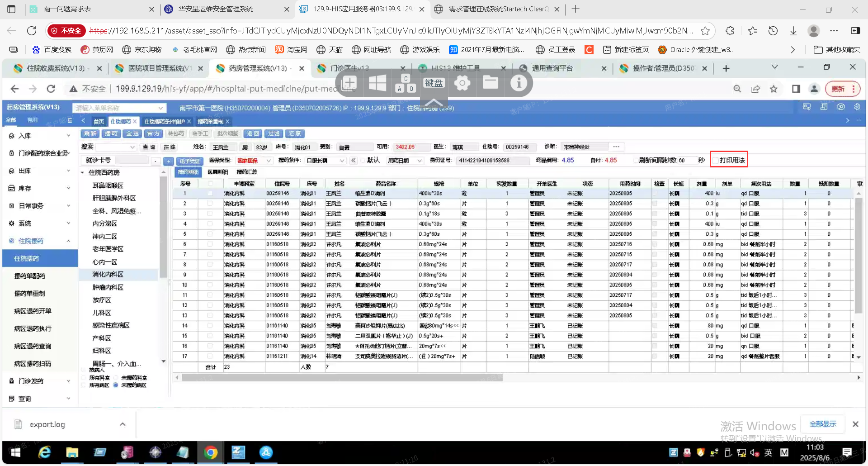Click the 摆药 dispense toolbar button

[111, 133]
